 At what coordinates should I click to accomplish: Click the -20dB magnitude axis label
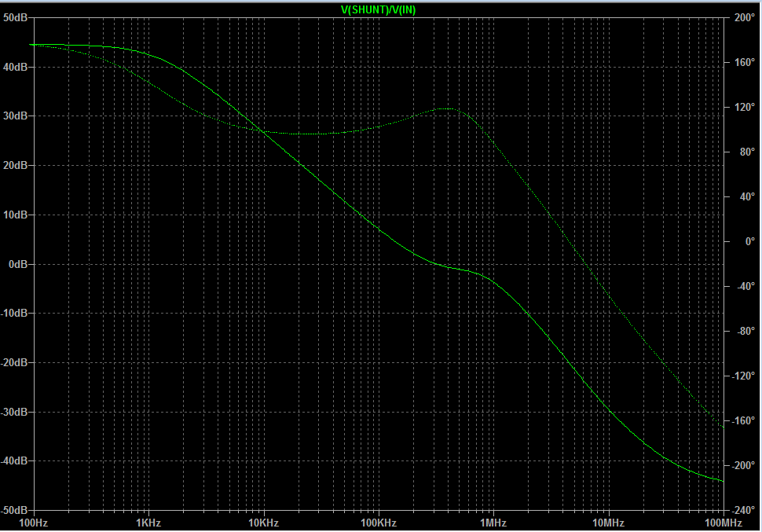coord(14,363)
